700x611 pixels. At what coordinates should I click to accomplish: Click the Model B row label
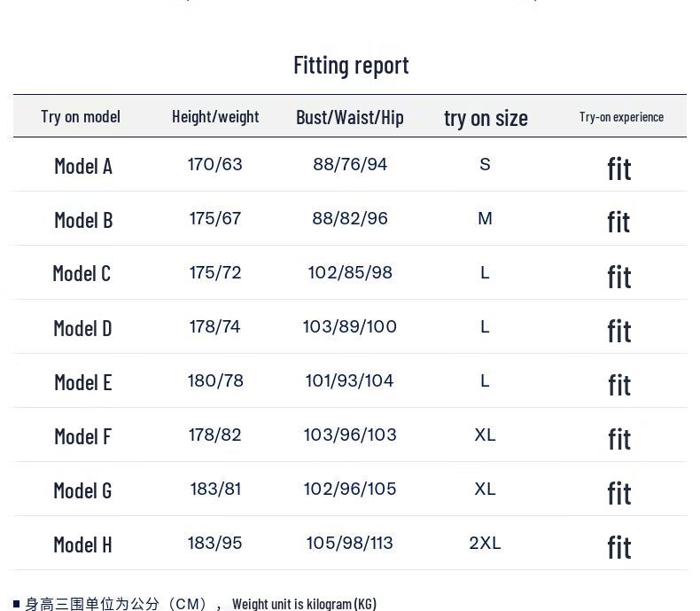[x=83, y=220]
